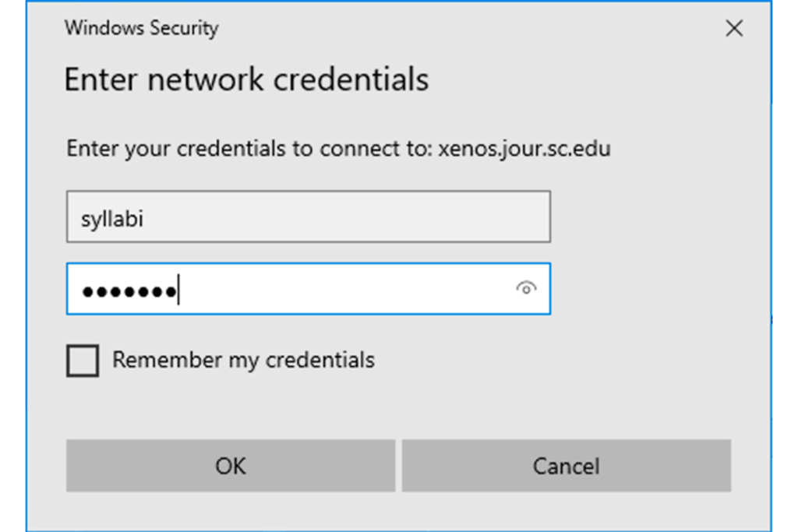Screen dimensions: 798x532
Task: Click the 'Remember my credentials' label text
Action: [x=243, y=360]
